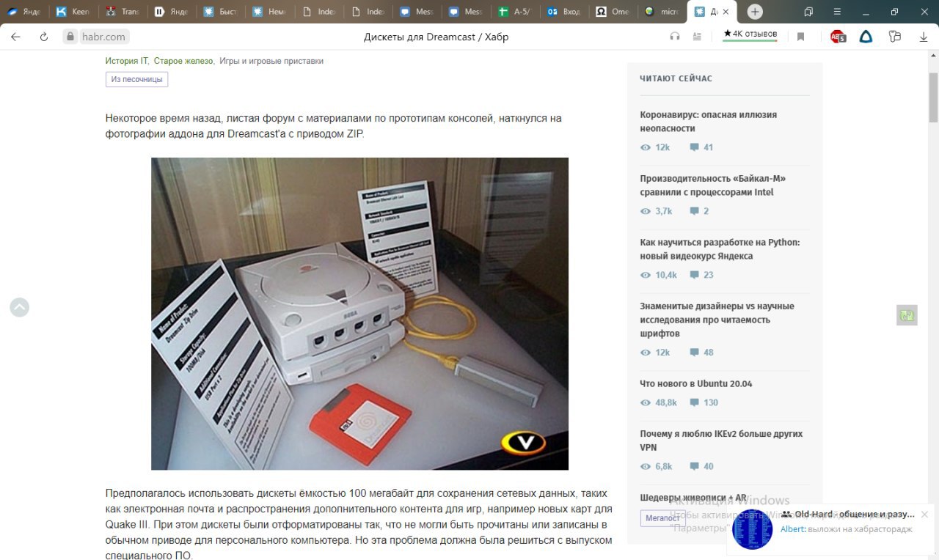This screenshot has height=560, width=939.
Task: Open Игры и игровые приставки hub link
Action: pos(271,61)
